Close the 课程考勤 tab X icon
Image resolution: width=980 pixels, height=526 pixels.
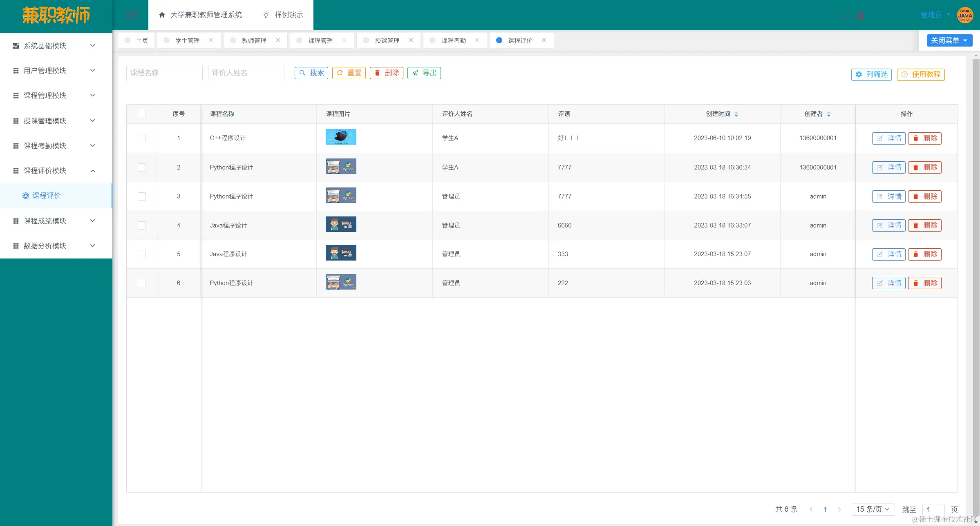coord(477,40)
